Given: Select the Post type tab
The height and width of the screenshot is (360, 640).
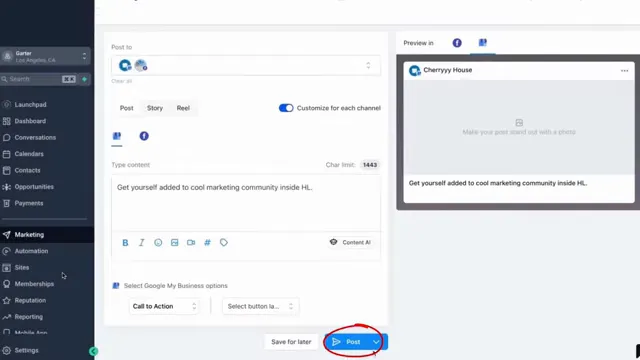Looking at the screenshot, I should point(127,108).
